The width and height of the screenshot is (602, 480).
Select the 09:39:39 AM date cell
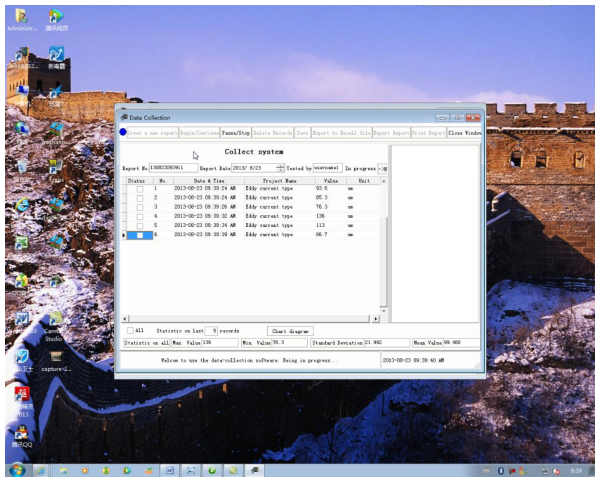(x=209, y=235)
